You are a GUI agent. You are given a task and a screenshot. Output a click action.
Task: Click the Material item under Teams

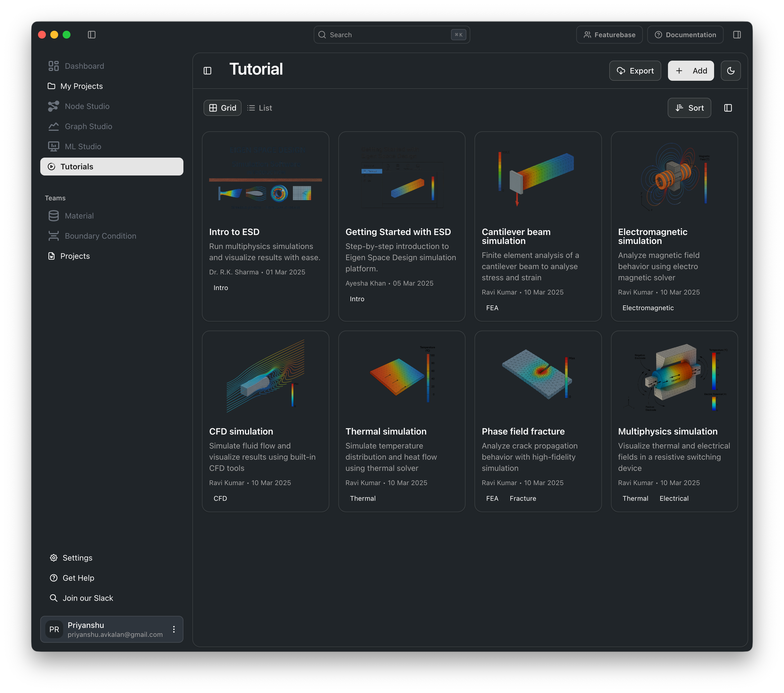coord(112,216)
